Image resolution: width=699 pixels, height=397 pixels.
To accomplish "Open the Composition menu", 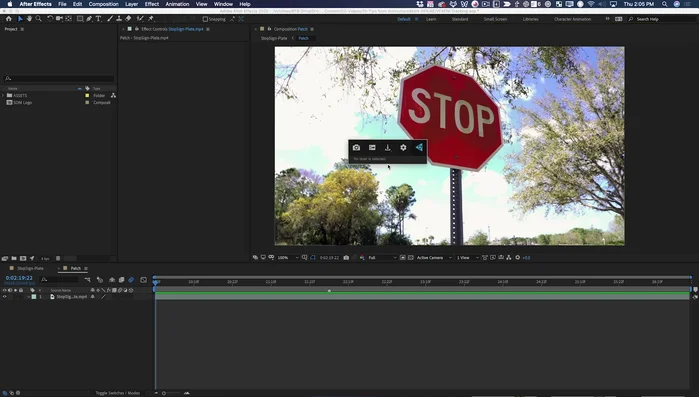I will click(103, 4).
